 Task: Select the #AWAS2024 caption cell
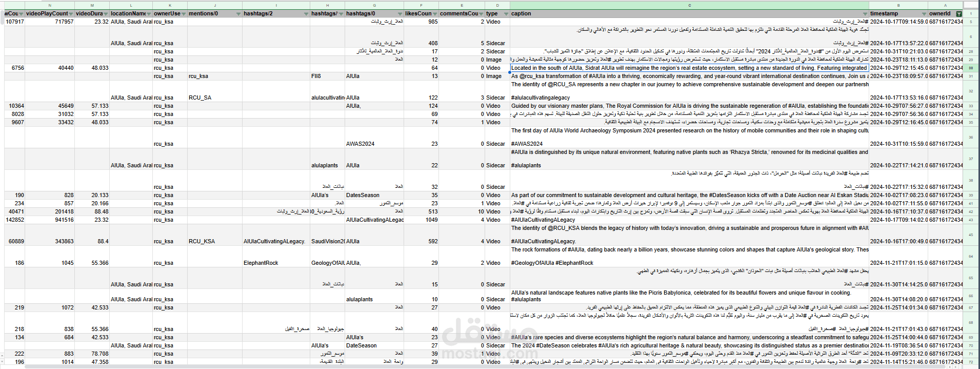pyautogui.click(x=689, y=137)
